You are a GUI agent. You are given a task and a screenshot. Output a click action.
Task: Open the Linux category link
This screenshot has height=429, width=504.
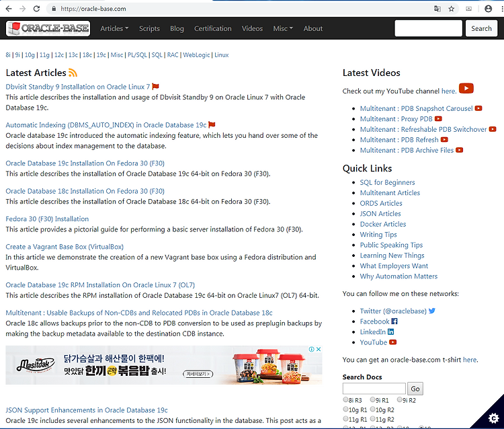222,55
